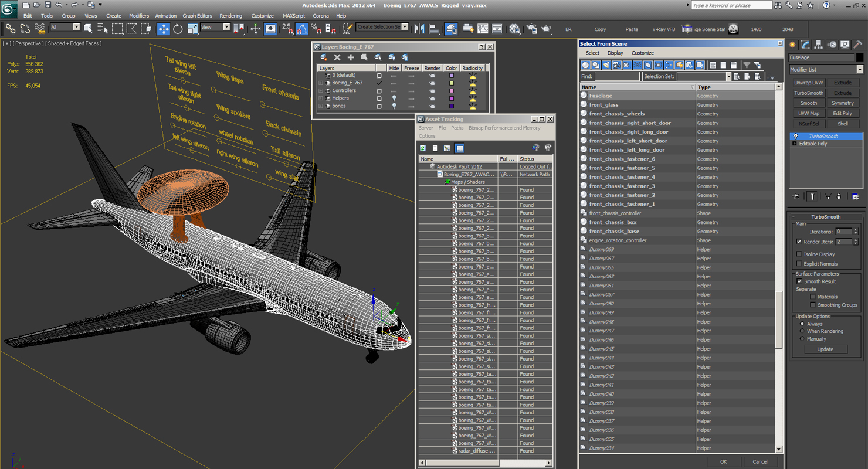Activate Select by Name tool
Screen dimensions: 868x469
coord(103,28)
